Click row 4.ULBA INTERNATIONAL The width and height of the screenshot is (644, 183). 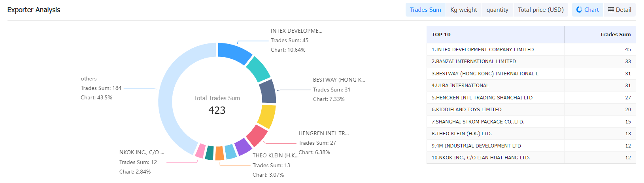coord(531,85)
